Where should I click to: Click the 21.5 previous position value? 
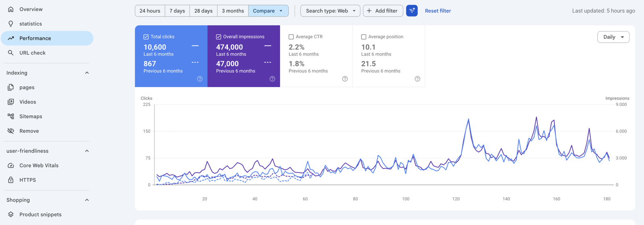pos(368,64)
